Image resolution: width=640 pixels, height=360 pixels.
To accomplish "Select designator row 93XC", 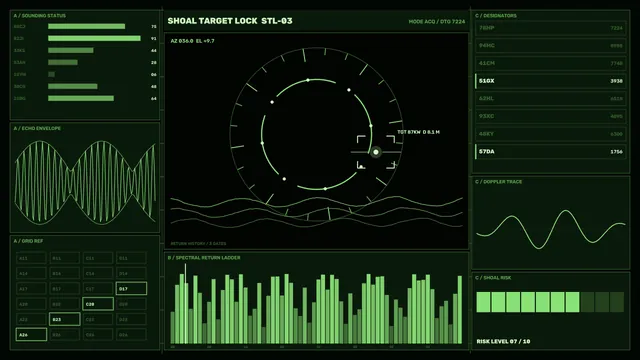I will click(550, 116).
